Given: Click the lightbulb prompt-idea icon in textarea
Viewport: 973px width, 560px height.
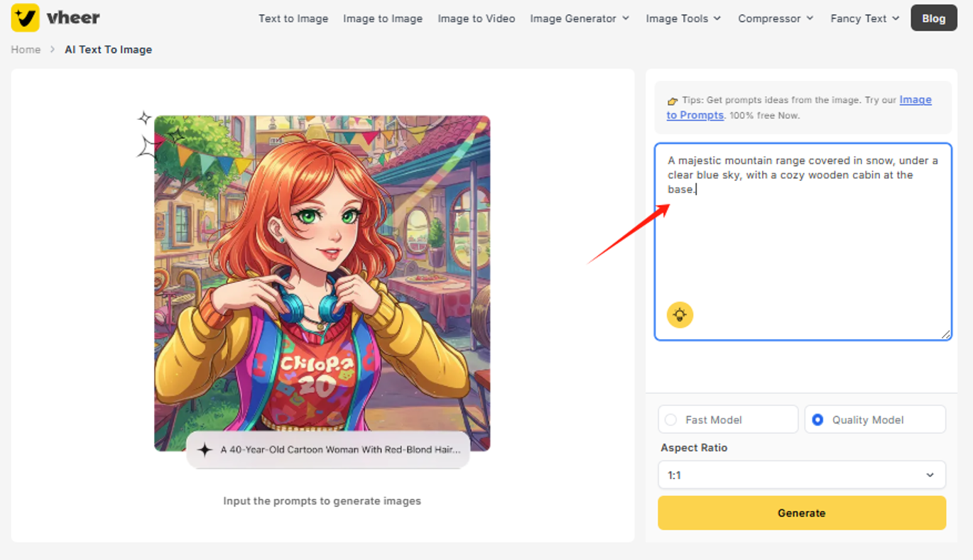Looking at the screenshot, I should (x=680, y=314).
